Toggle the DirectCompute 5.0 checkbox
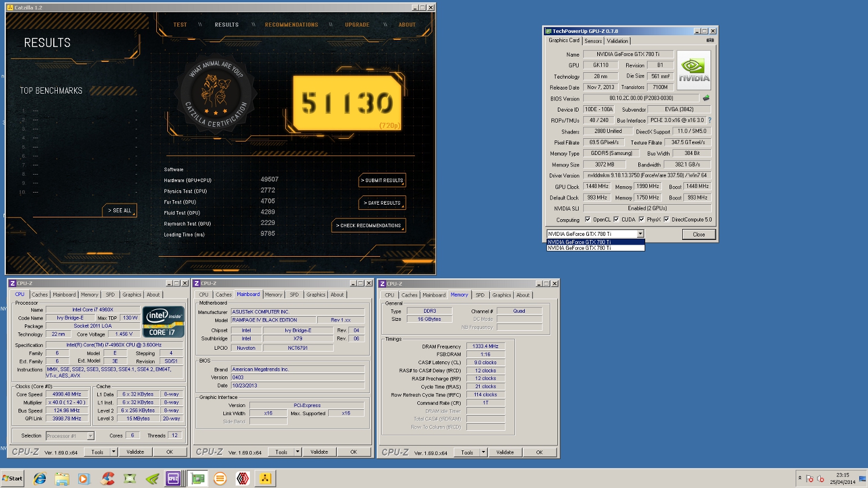This screenshot has height=488, width=868. [x=666, y=219]
